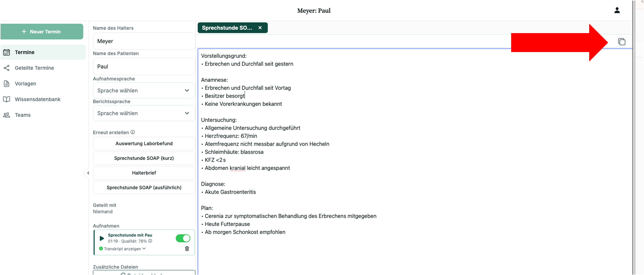The height and width of the screenshot is (275, 644).
Task: Collapse the sidebar with the chevron handle
Action: [88, 173]
